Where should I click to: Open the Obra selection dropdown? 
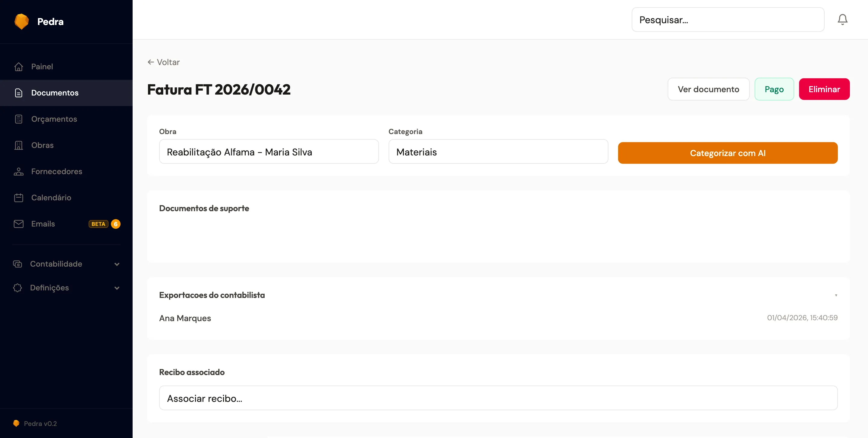[x=269, y=152]
